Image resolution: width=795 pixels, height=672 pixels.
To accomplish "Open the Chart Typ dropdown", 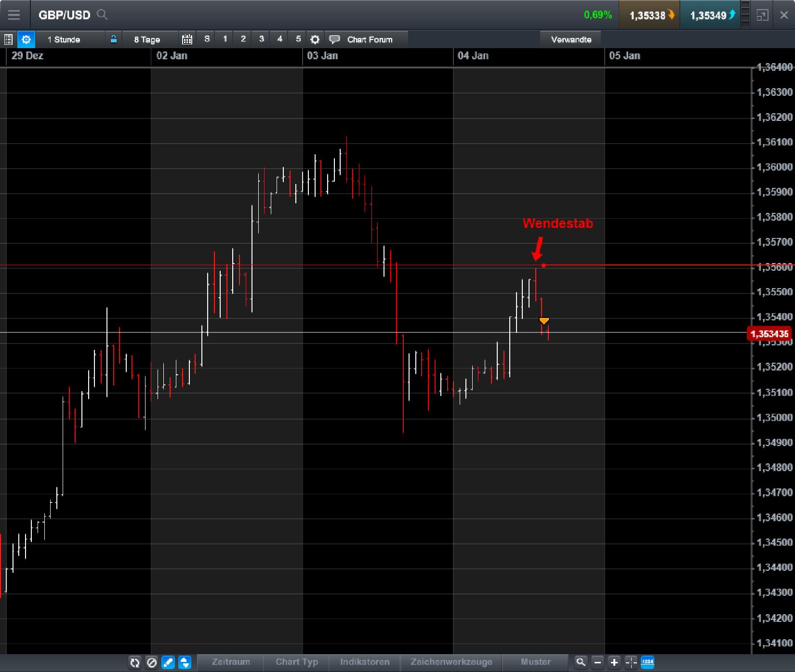I will tap(296, 662).
